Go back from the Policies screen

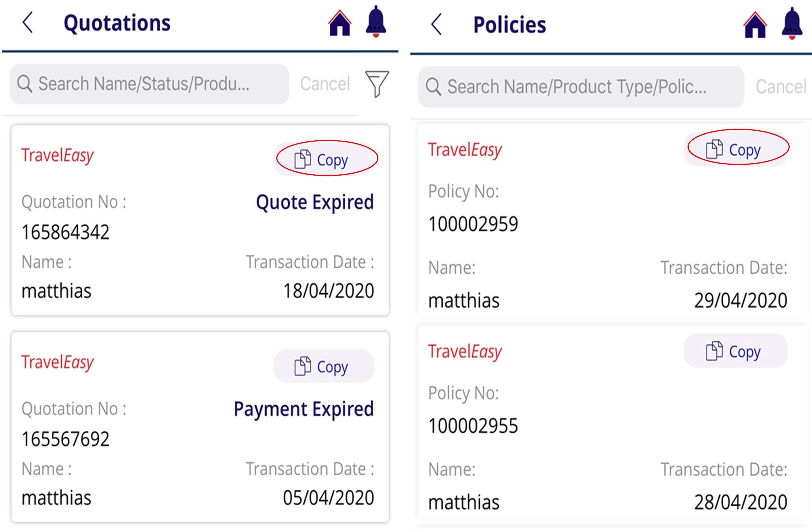pyautogui.click(x=437, y=25)
